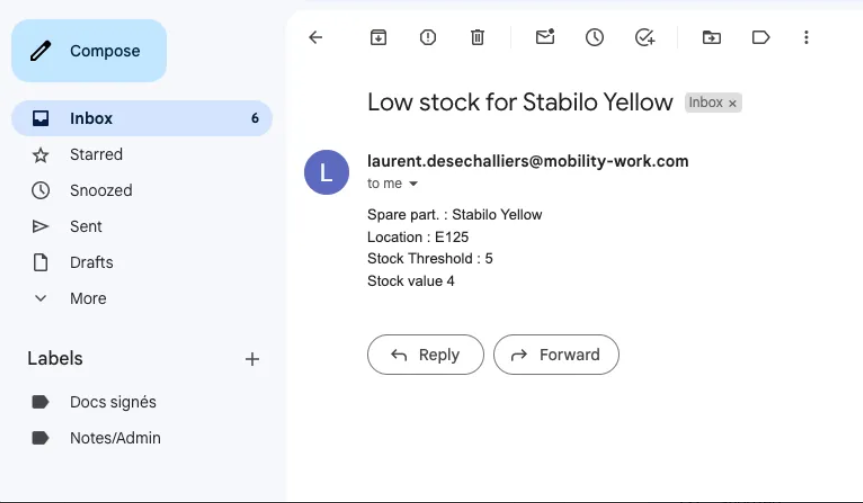Snooze this email with clock icon

(x=595, y=38)
